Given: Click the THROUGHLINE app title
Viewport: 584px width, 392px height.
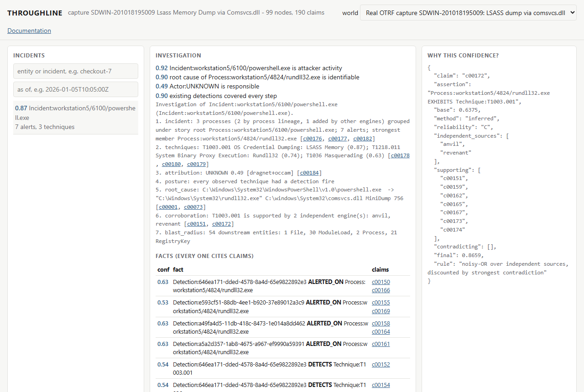Looking at the screenshot, I should click(x=35, y=13).
